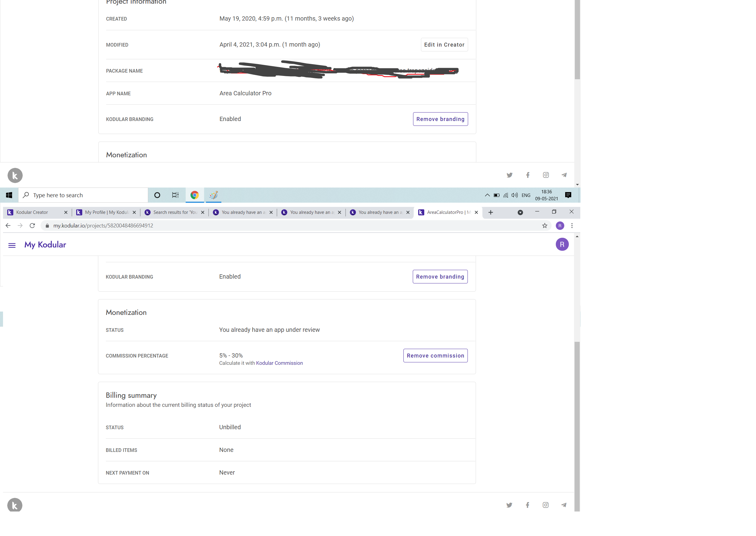Click the '5% - 30%' commission value

pos(231,356)
